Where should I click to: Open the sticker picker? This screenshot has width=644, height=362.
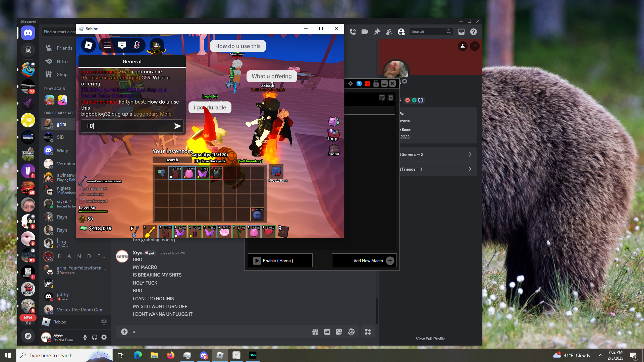(x=339, y=332)
